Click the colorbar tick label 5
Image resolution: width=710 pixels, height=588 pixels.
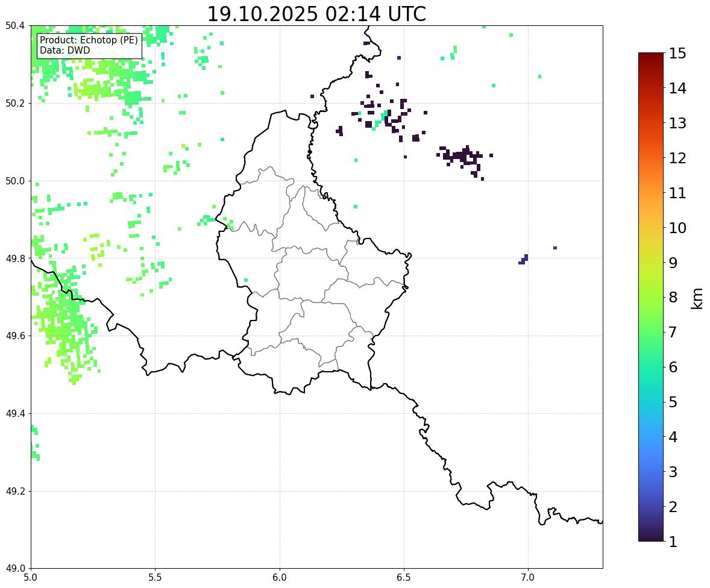(x=673, y=402)
